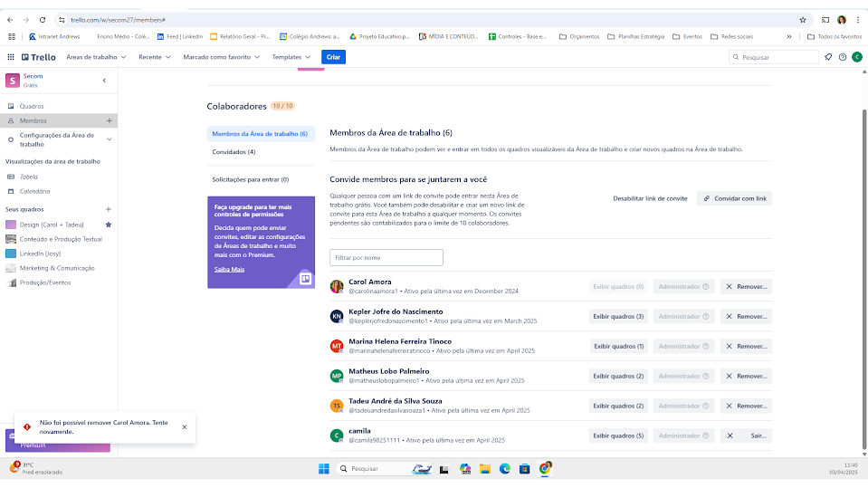Expand the Recente dropdown menu
Image resolution: width=868 pixels, height=488 pixels.
pos(155,57)
